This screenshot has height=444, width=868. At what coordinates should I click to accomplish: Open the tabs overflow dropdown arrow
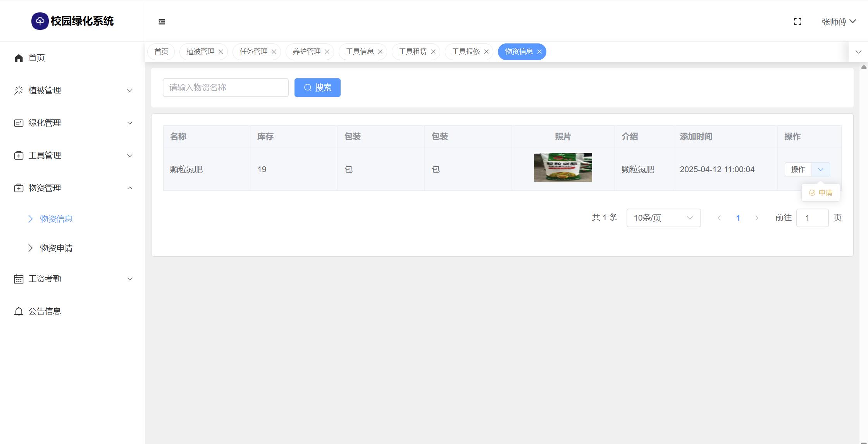pyautogui.click(x=858, y=52)
